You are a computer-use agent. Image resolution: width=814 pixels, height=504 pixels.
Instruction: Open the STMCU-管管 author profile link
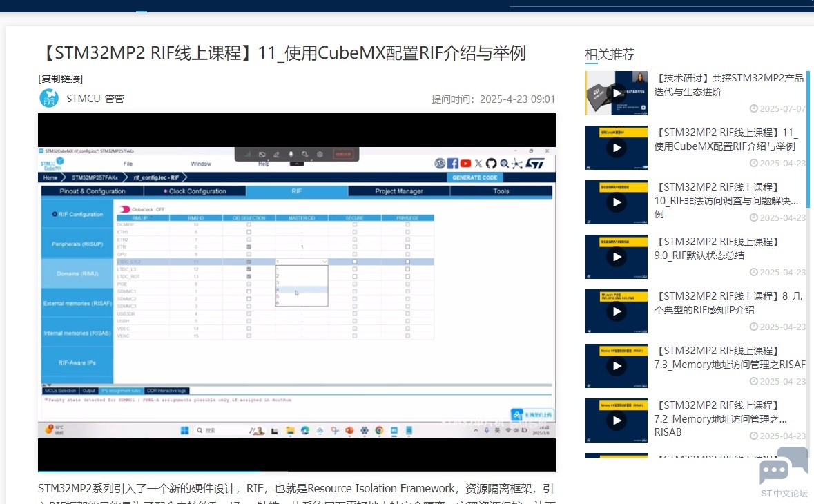[95, 99]
